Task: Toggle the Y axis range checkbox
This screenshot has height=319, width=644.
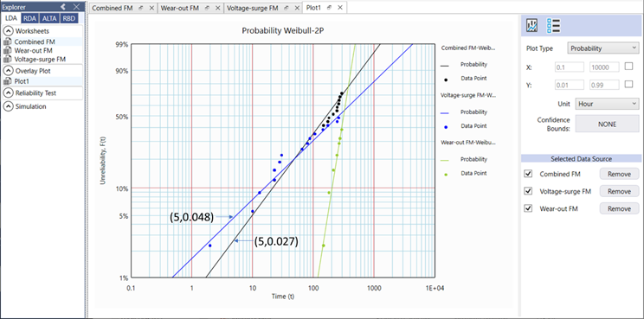Action: click(628, 84)
